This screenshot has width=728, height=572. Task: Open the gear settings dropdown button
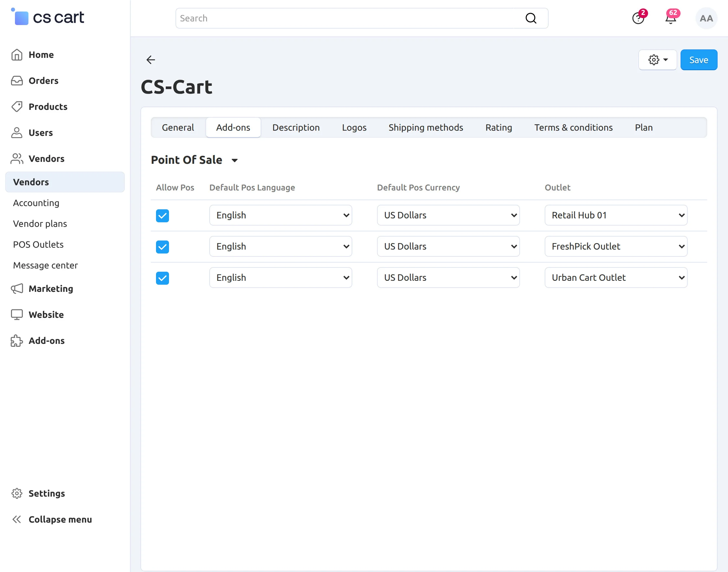click(657, 60)
